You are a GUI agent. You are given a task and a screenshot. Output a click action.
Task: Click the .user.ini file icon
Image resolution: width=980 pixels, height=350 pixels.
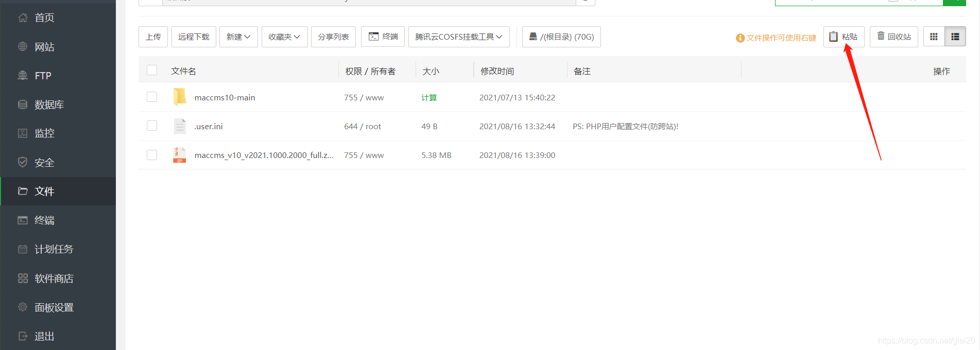pyautogui.click(x=180, y=126)
